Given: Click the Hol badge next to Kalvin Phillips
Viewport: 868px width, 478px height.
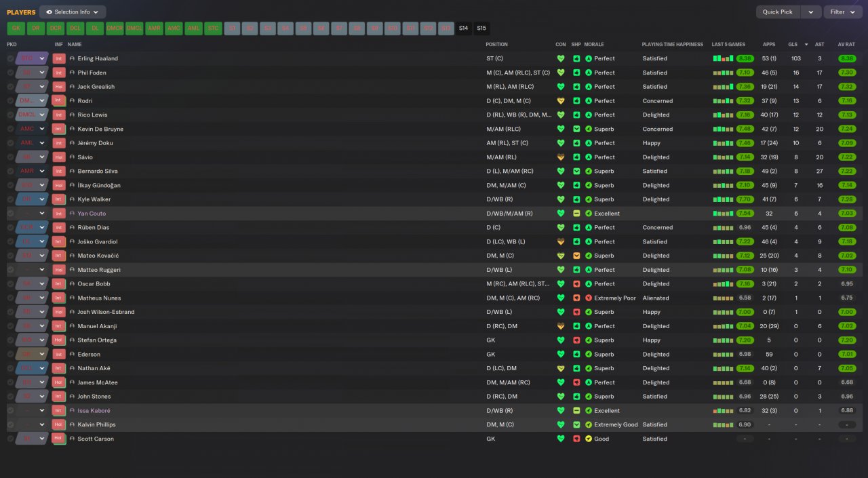Looking at the screenshot, I should tap(59, 424).
